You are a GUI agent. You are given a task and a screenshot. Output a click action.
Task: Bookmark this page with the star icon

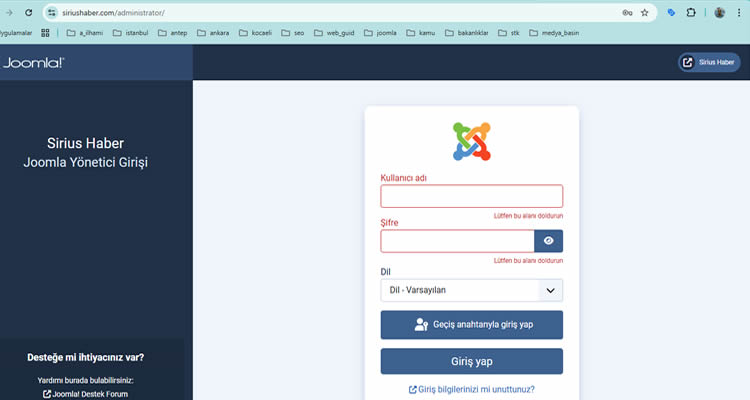click(x=645, y=13)
